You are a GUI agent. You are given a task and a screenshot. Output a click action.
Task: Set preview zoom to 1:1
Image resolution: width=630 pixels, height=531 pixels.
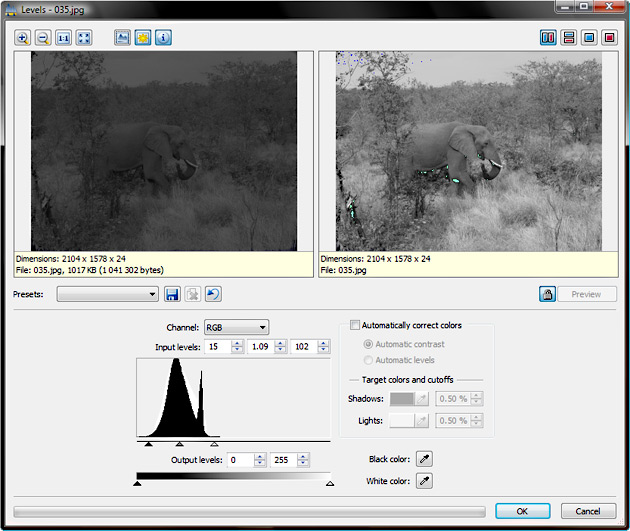tap(63, 38)
